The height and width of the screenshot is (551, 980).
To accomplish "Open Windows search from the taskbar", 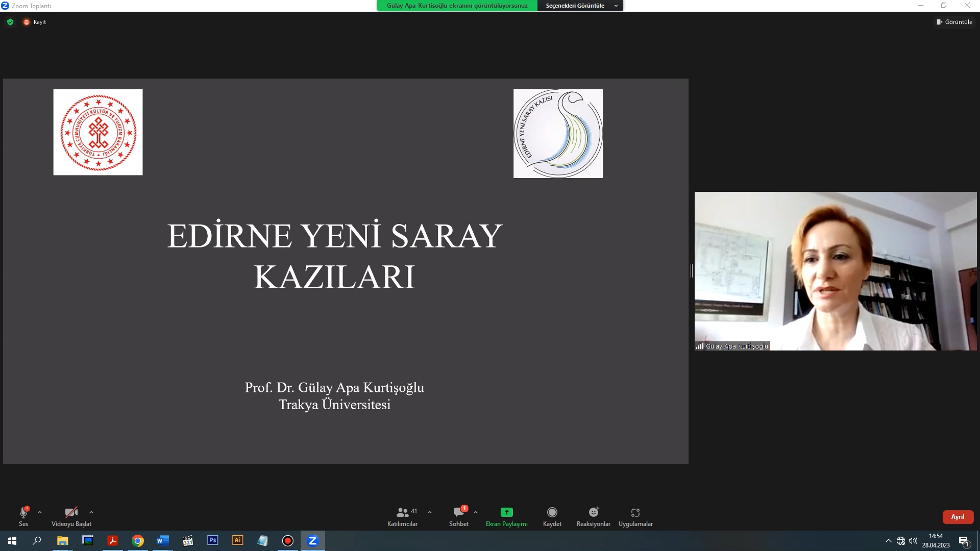I will [37, 541].
